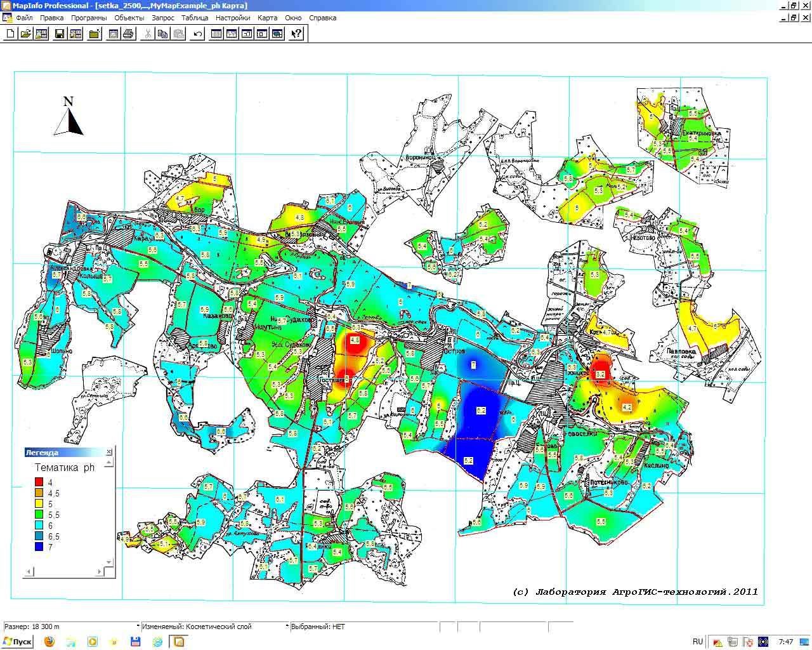812x650 pixels.
Task: Restore the inner map document window
Action: click(794, 18)
